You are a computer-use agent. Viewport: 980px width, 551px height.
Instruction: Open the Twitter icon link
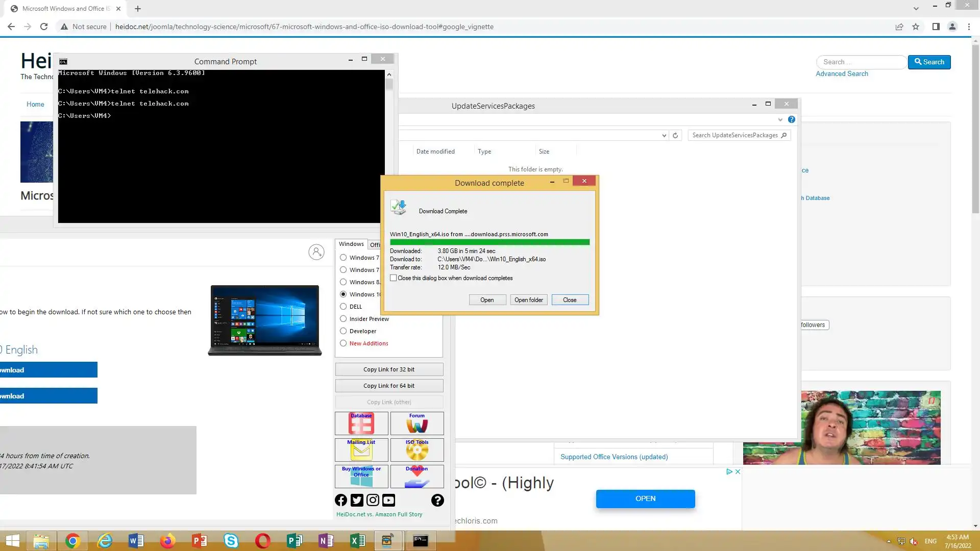(357, 500)
